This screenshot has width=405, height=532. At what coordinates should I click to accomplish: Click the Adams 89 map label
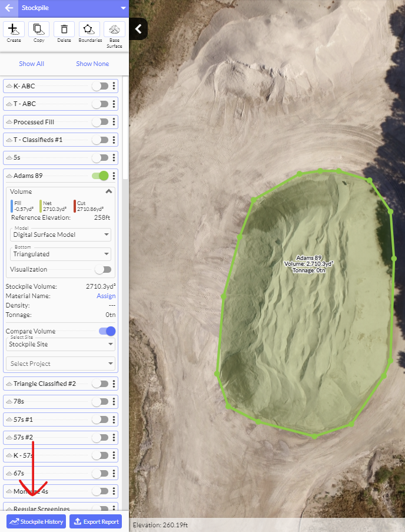click(x=308, y=264)
